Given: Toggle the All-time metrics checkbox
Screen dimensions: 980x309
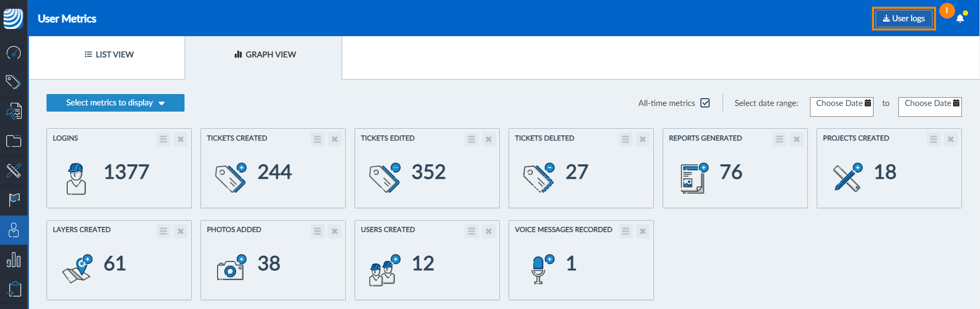Looking at the screenshot, I should pos(705,103).
